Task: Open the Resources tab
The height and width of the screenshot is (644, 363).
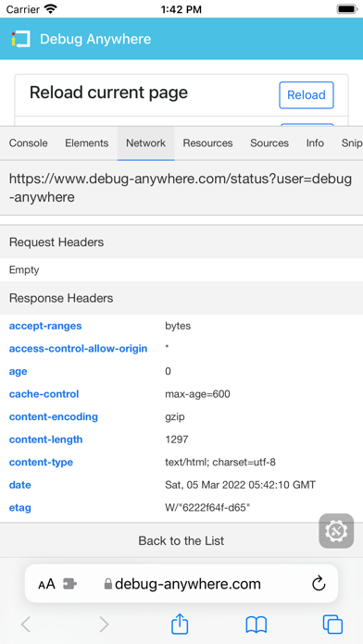Action: (x=207, y=142)
